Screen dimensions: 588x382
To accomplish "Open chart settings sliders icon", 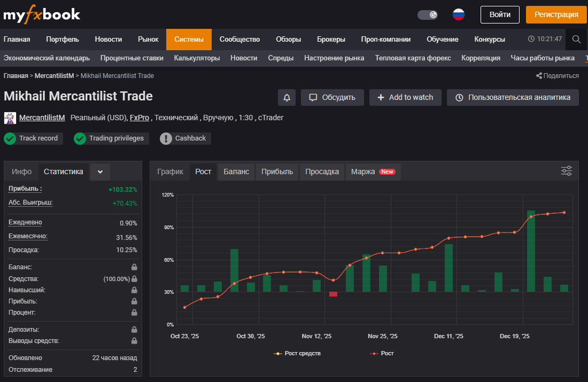I will point(566,171).
